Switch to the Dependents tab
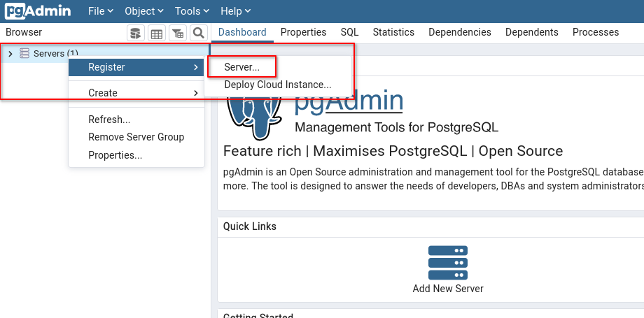Screen dimensions: 644x318 click(532, 32)
